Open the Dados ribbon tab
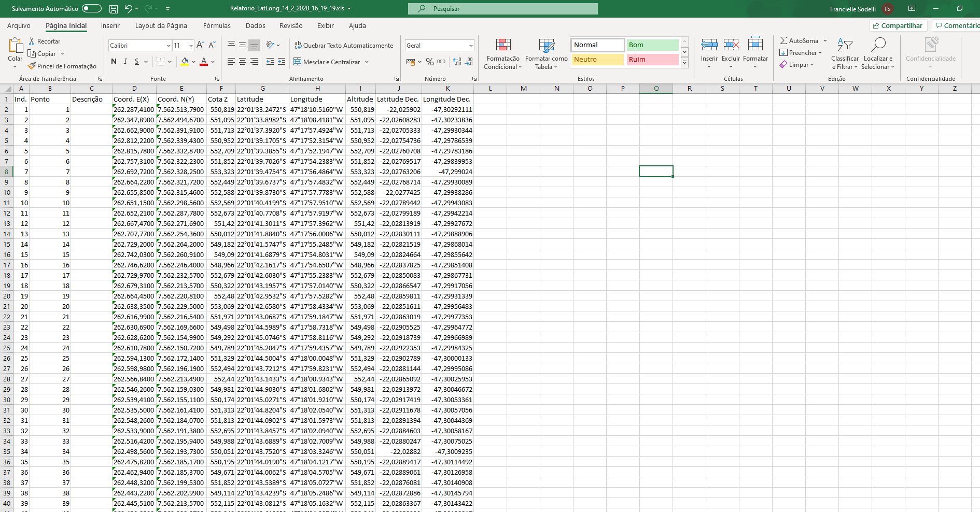This screenshot has height=512, width=980. (x=255, y=25)
